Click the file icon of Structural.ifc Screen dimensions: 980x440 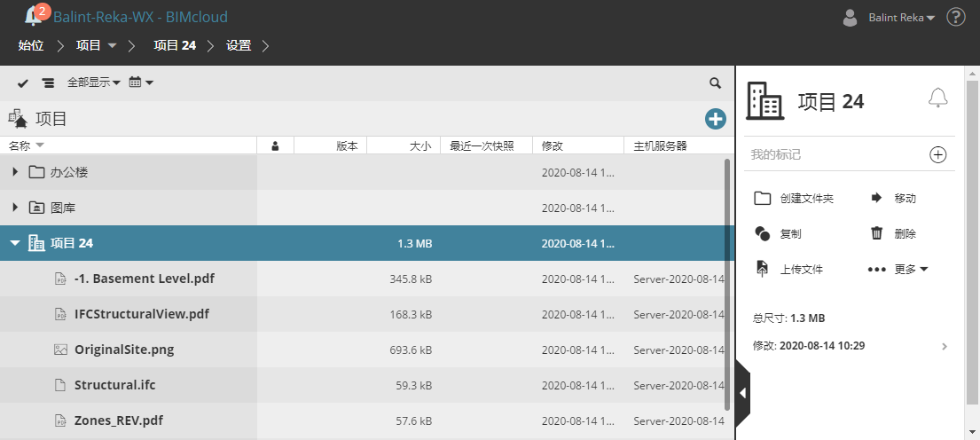click(60, 385)
